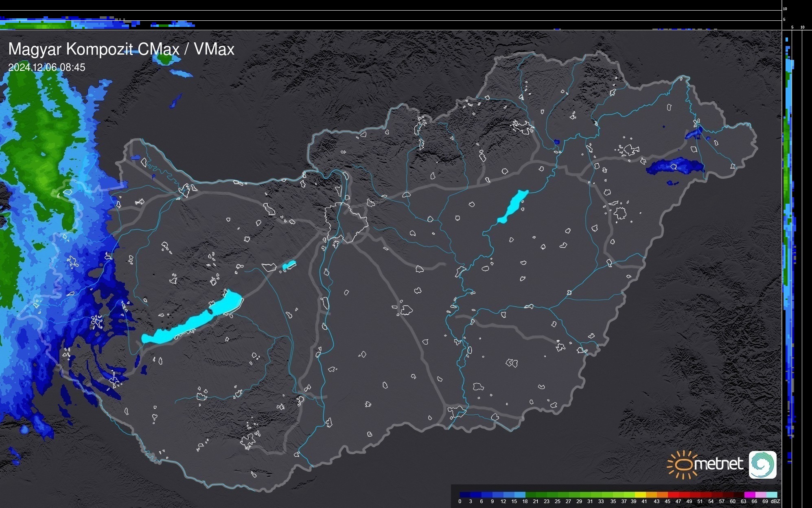The image size is (812, 508).
Task: Select the cyan 69 dBZ legend swatch
Action: point(771,495)
